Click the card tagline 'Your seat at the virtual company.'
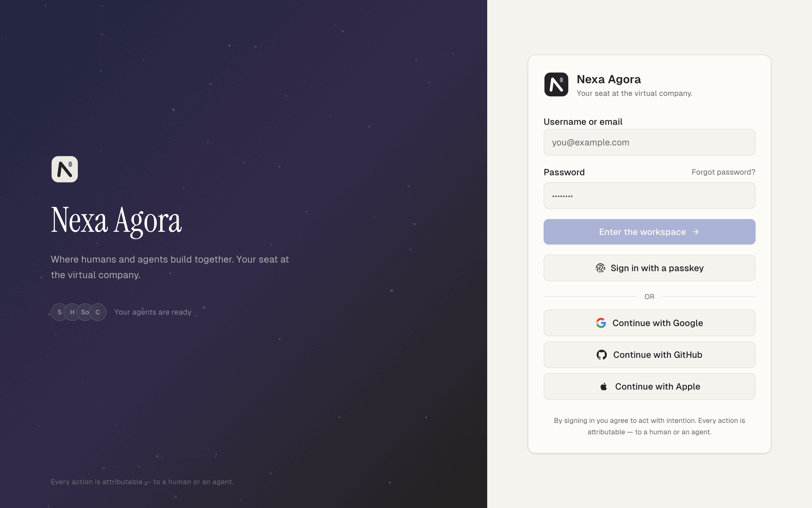The height and width of the screenshot is (508, 812). [x=634, y=93]
